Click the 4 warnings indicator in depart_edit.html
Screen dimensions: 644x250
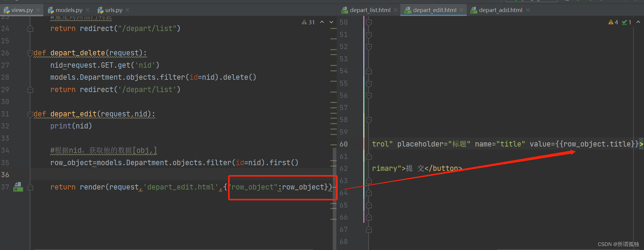613,22
